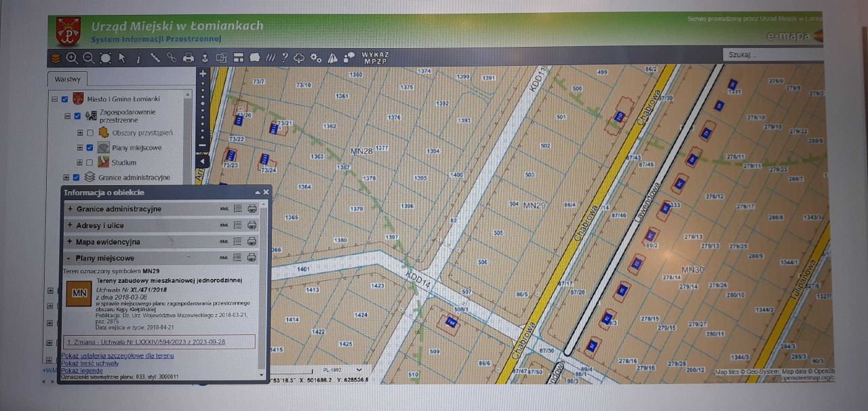Image resolution: width=868 pixels, height=411 pixels.
Task: Click the triangular warning-sign toolbar icon
Action: [333, 58]
